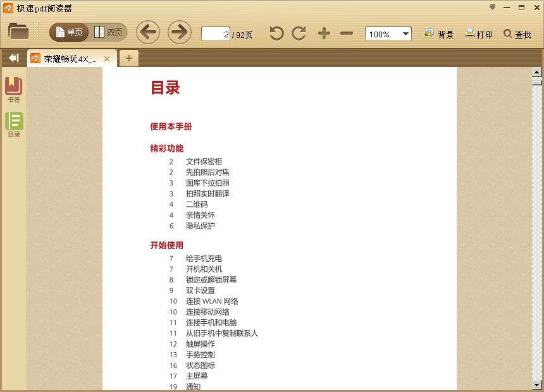
Task: Go to the next page arrow
Action: 180,32
